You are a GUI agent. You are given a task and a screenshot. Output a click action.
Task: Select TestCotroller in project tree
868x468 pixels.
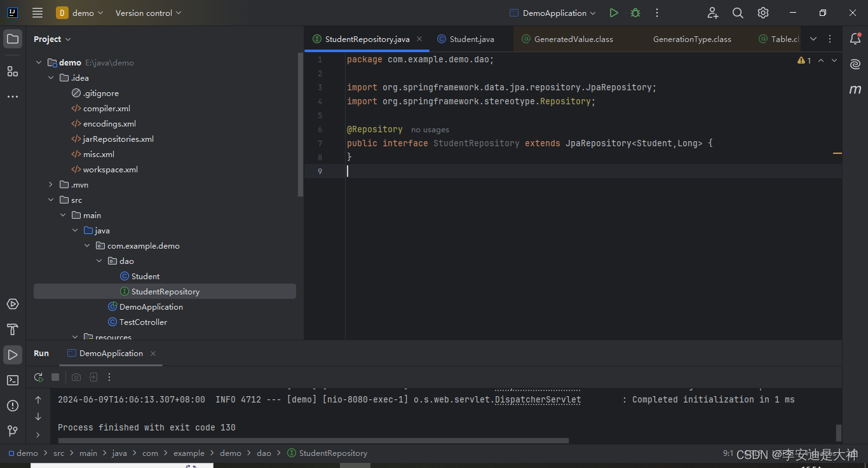(143, 322)
